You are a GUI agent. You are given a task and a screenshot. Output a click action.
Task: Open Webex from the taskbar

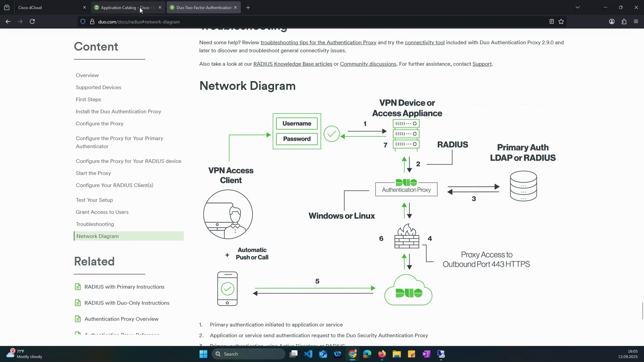pyautogui.click(x=338, y=354)
